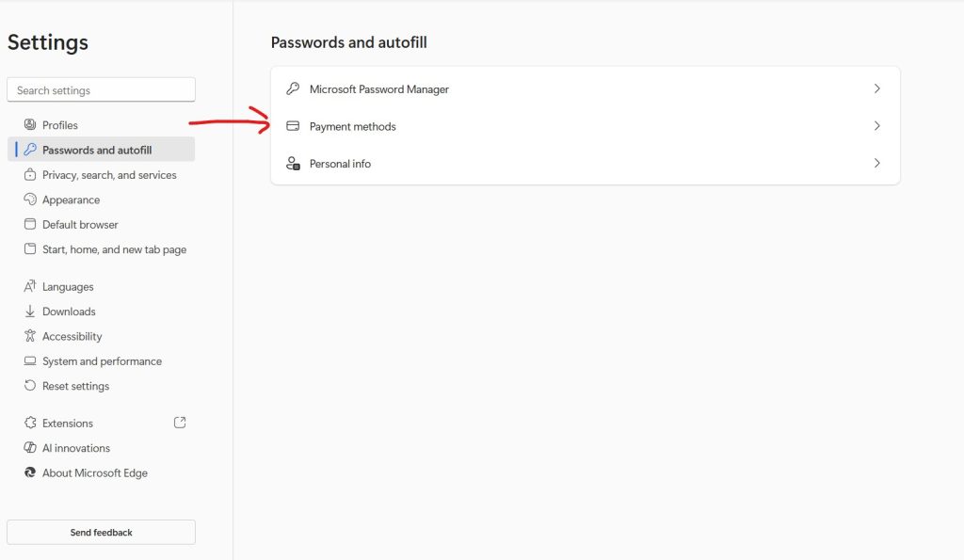Expand the Payment methods section
The width and height of the screenshot is (964, 560).
(876, 125)
